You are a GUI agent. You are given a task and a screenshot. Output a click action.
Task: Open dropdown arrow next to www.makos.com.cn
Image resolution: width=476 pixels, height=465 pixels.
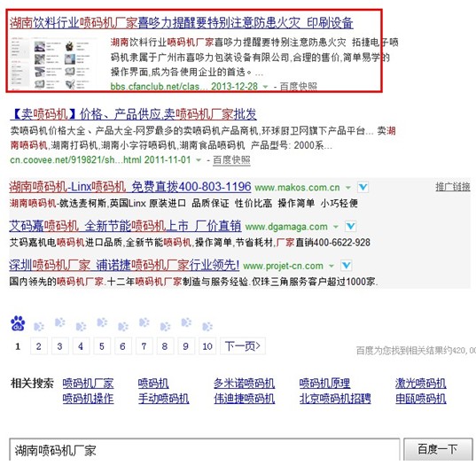coord(348,188)
